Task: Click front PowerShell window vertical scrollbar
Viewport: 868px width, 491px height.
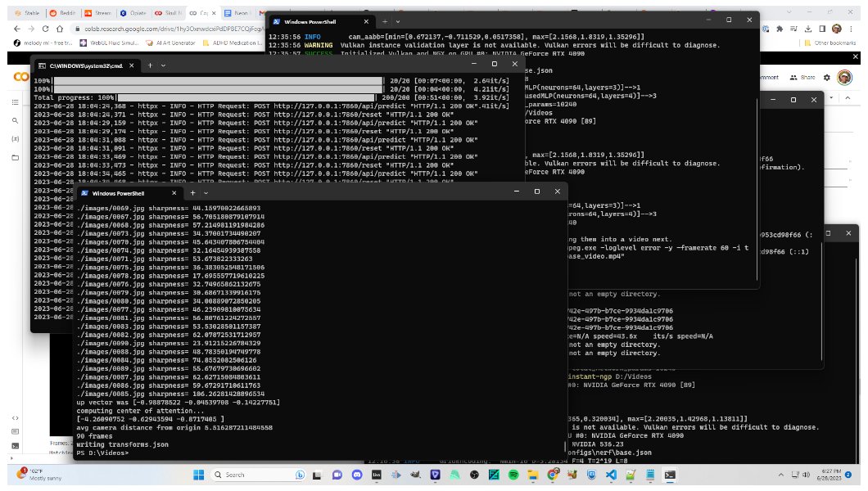Action: [x=565, y=446]
